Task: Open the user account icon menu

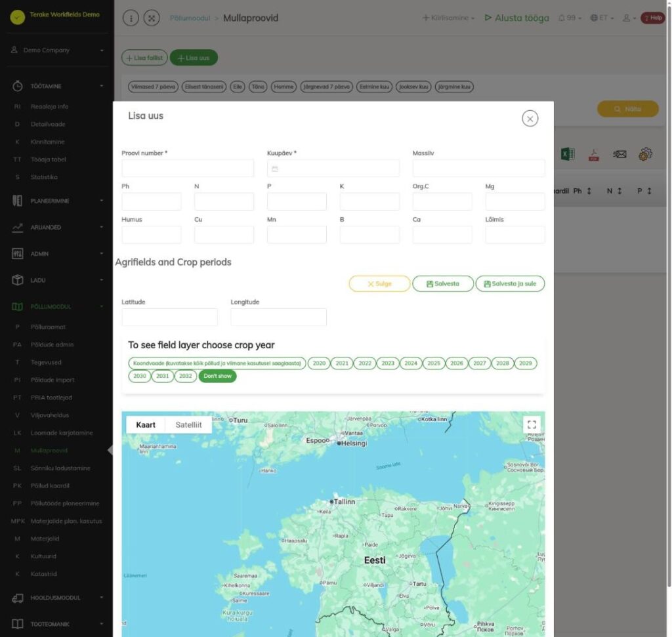Action: [629, 18]
